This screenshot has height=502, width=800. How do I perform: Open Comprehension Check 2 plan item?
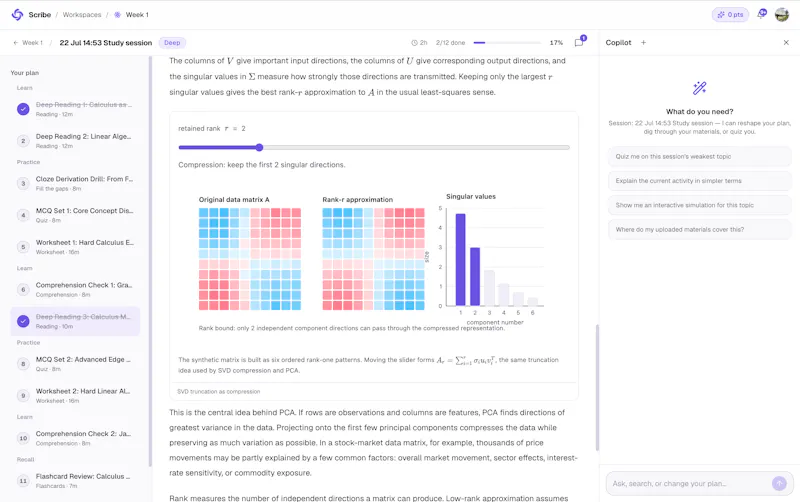[76, 438]
